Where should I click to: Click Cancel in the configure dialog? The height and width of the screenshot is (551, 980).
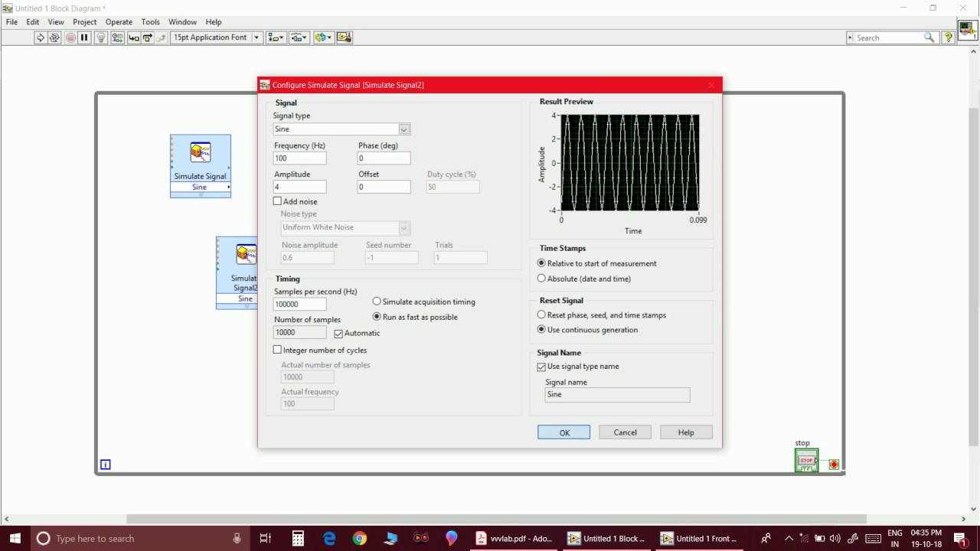pos(625,432)
